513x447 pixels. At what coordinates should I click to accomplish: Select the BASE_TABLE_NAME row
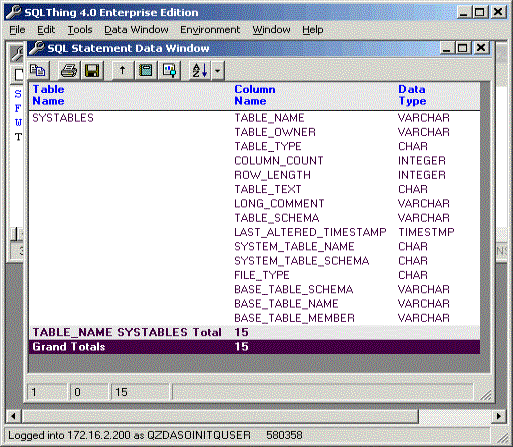click(x=254, y=304)
